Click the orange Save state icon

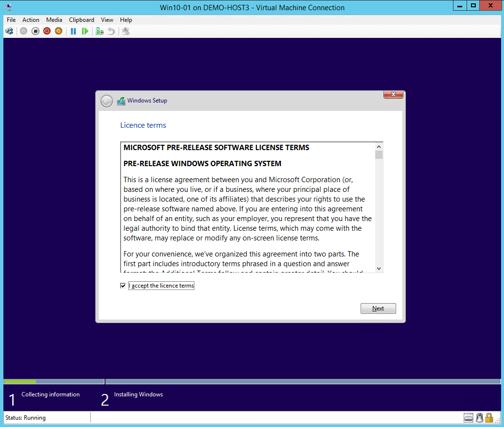pyautogui.click(x=58, y=31)
